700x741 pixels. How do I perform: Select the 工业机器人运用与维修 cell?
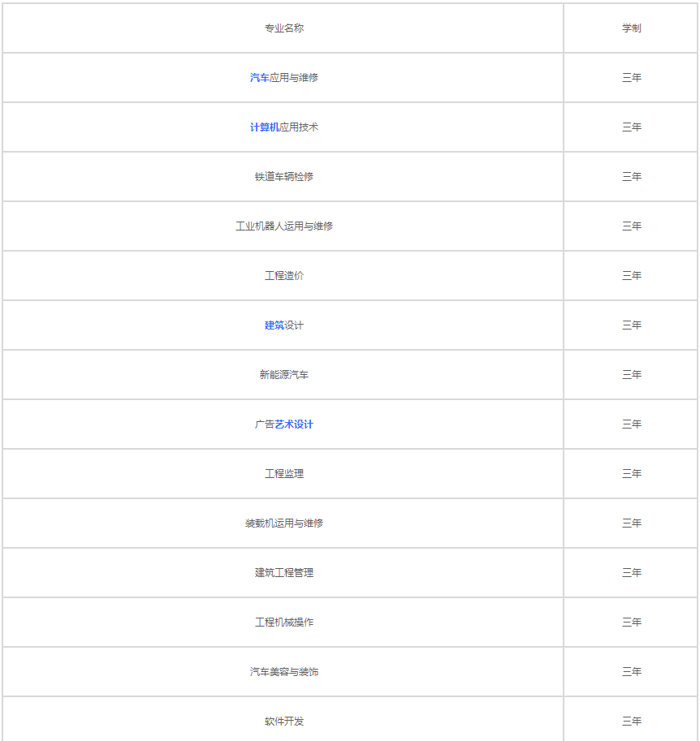click(x=284, y=226)
